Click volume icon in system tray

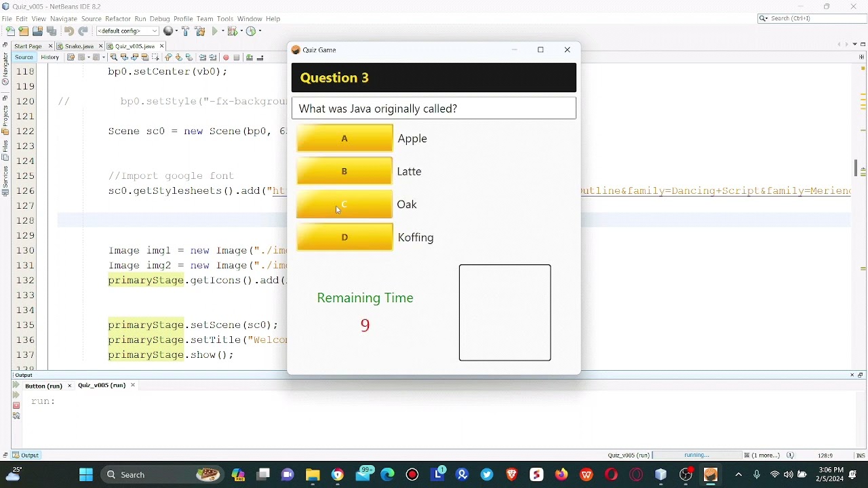(788, 474)
